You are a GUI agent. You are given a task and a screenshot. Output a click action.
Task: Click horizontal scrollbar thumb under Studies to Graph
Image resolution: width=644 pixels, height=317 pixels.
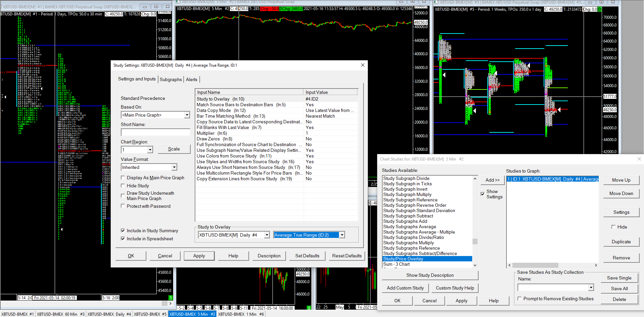pos(535,265)
